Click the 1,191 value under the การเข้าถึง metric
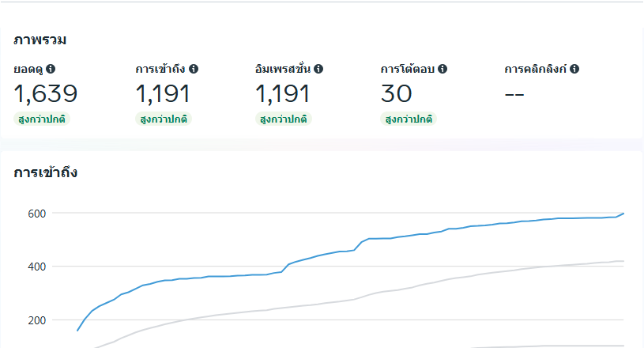This screenshot has width=644, height=348. [163, 94]
